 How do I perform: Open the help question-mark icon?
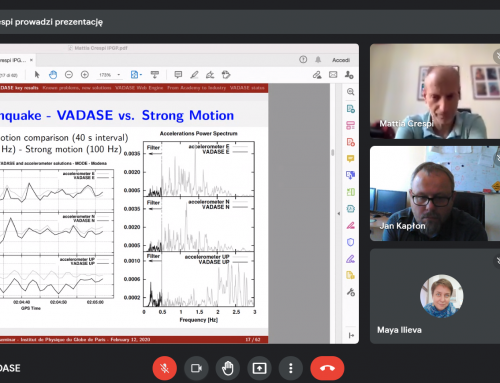(303, 60)
